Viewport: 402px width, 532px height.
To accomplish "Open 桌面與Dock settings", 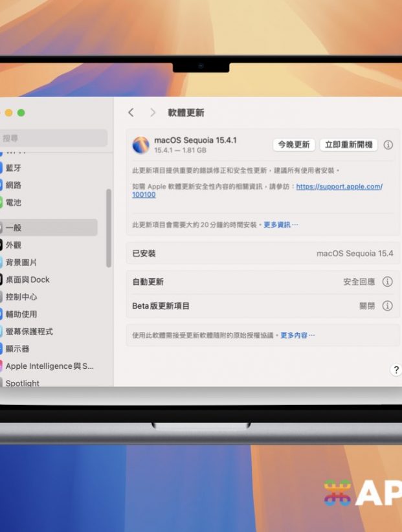I will [x=27, y=280].
